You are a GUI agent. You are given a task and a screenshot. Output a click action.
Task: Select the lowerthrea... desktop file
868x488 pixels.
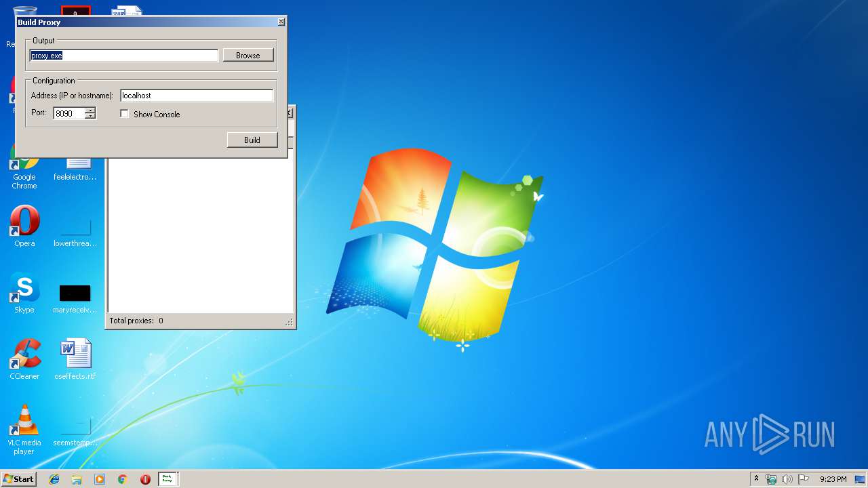click(x=75, y=232)
